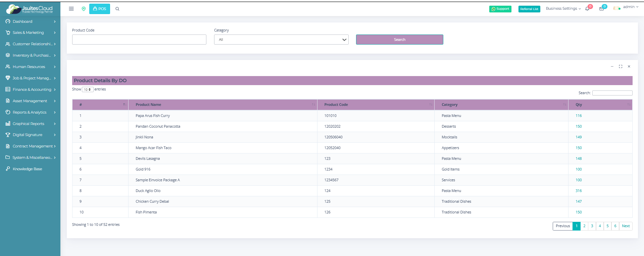Collapse the panel with minus icon

coord(612,66)
